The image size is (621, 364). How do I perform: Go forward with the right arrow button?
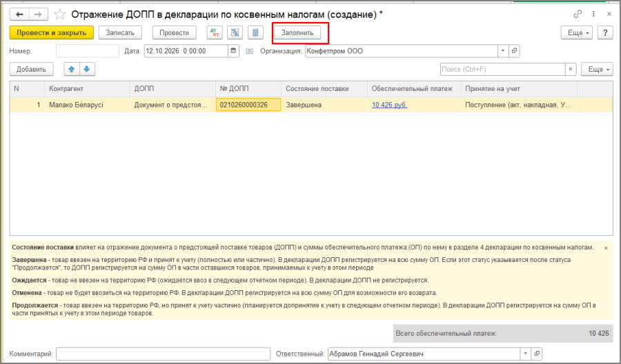39,14
